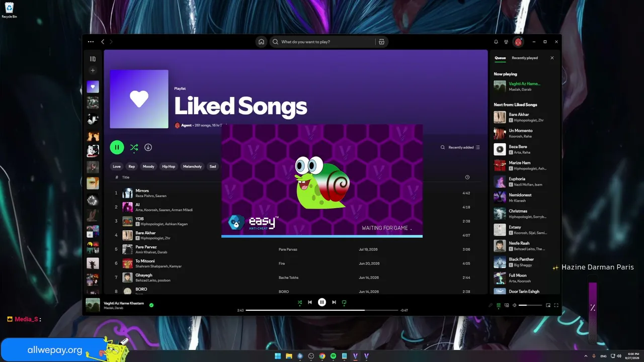
Task: Open the Recycle Bin on desktop
Action: pyautogui.click(x=9, y=10)
